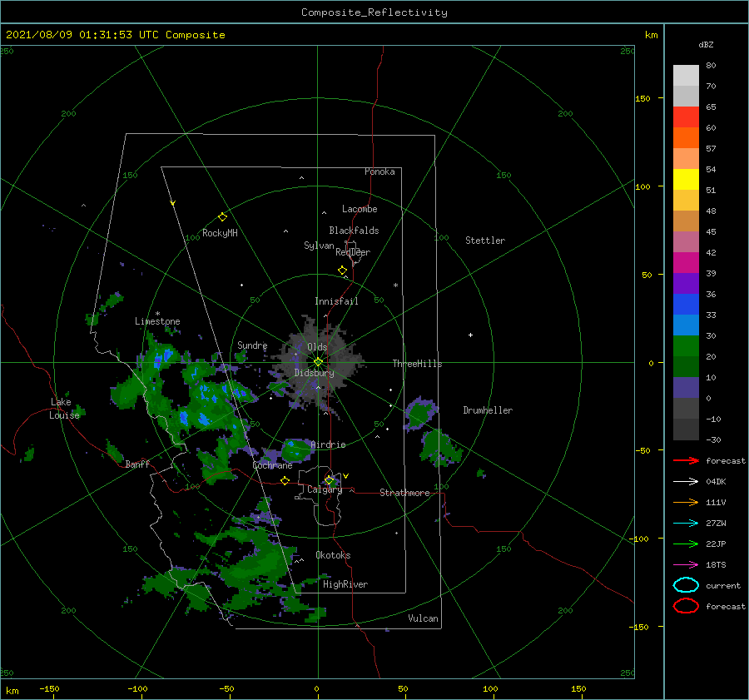Click the Blackfalds label
This screenshot has height=700, width=749.
(354, 231)
